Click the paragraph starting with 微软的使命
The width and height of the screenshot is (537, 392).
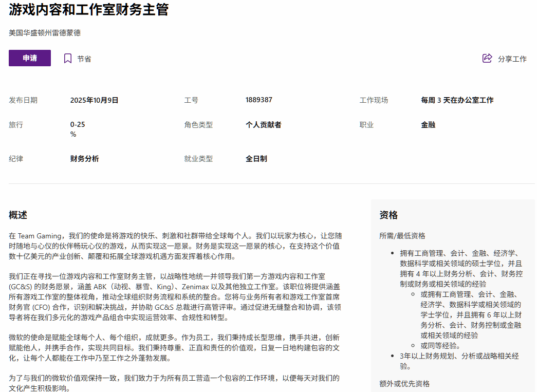(x=175, y=347)
